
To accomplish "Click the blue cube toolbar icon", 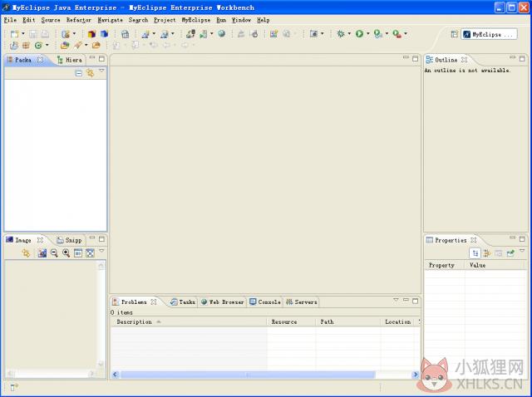I will point(104,34).
